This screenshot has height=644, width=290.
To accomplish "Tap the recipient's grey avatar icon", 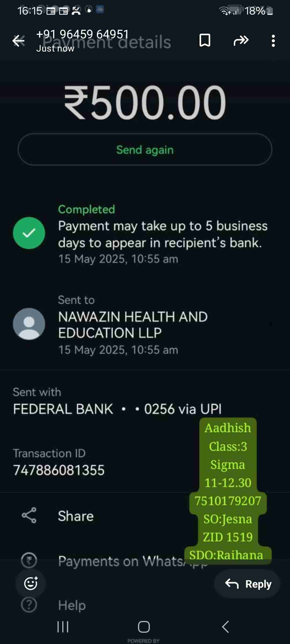I will [x=29, y=324].
